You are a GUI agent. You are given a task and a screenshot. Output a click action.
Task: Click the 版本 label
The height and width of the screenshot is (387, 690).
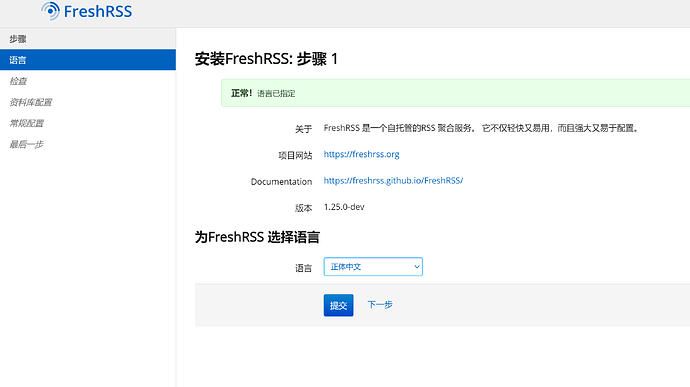303,208
